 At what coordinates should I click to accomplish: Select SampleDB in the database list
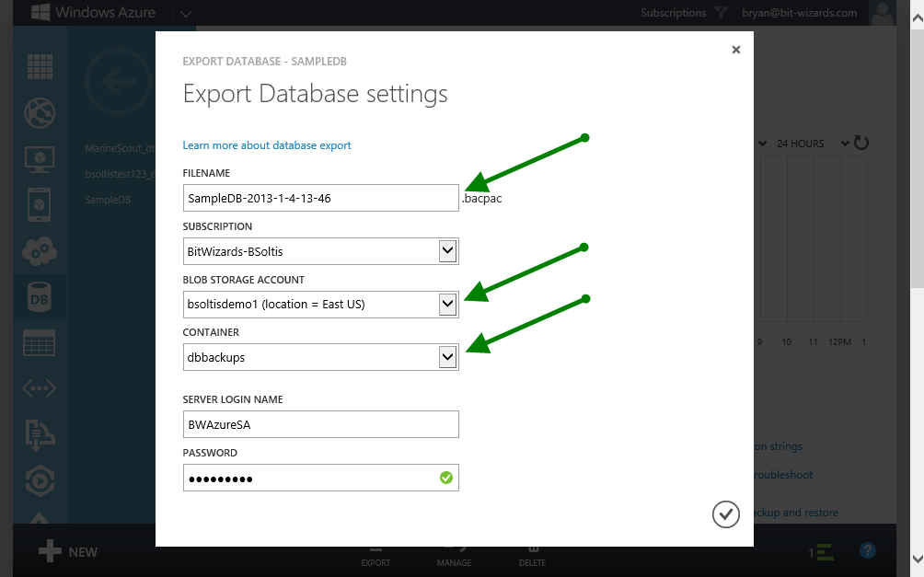tap(108, 200)
